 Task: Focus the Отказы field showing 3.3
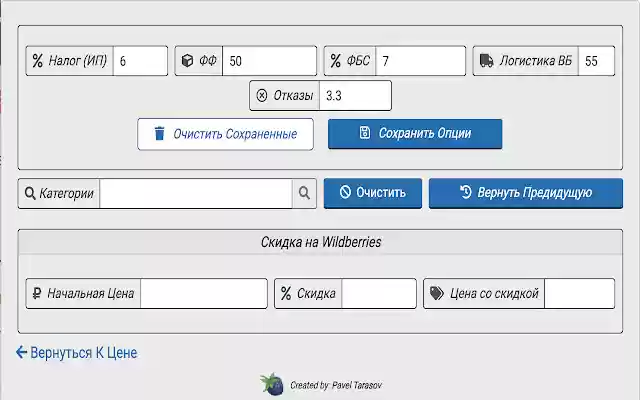click(355, 96)
